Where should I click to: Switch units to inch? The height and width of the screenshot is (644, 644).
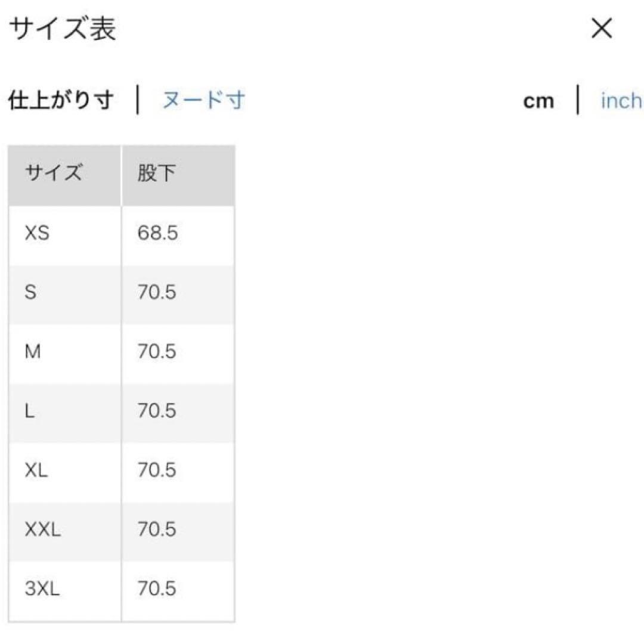621,101
